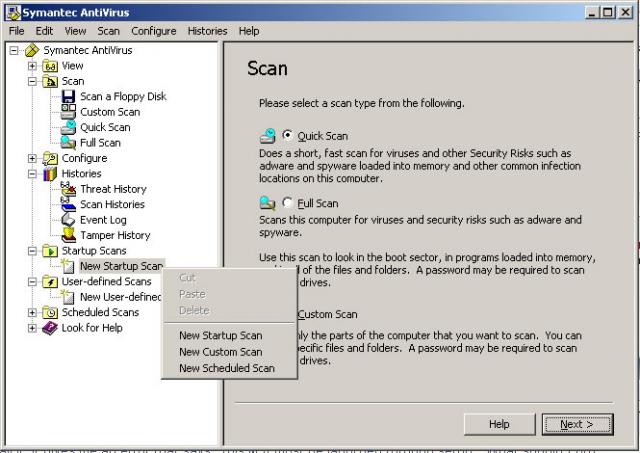Click the Full Scan icon in the right pane

[x=268, y=203]
